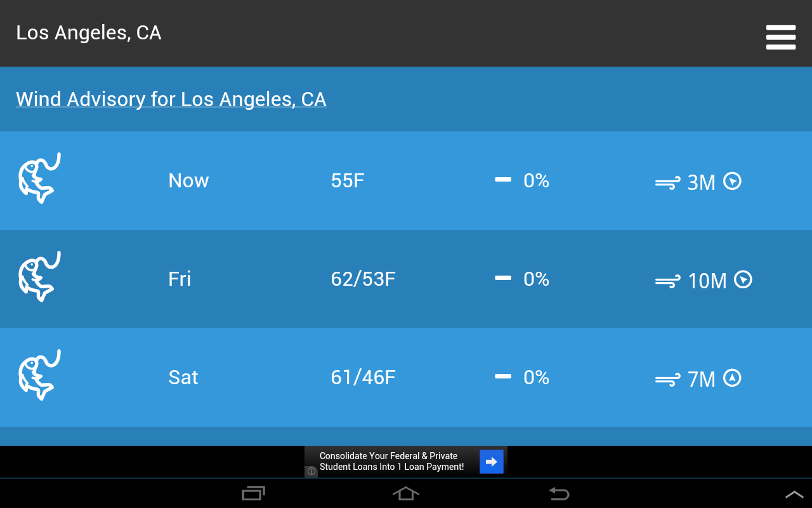The image size is (812, 508).
Task: Expand the navigation bar up chevron
Action: [794, 494]
